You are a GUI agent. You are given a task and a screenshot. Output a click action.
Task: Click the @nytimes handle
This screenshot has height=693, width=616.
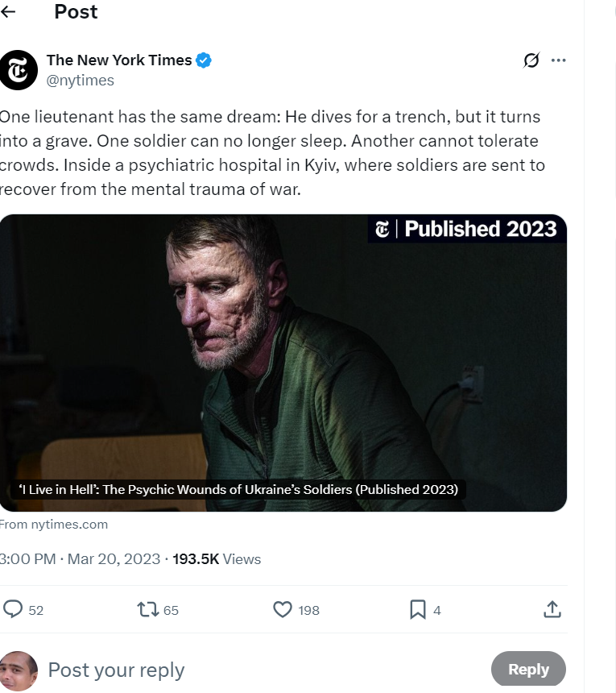coord(81,80)
